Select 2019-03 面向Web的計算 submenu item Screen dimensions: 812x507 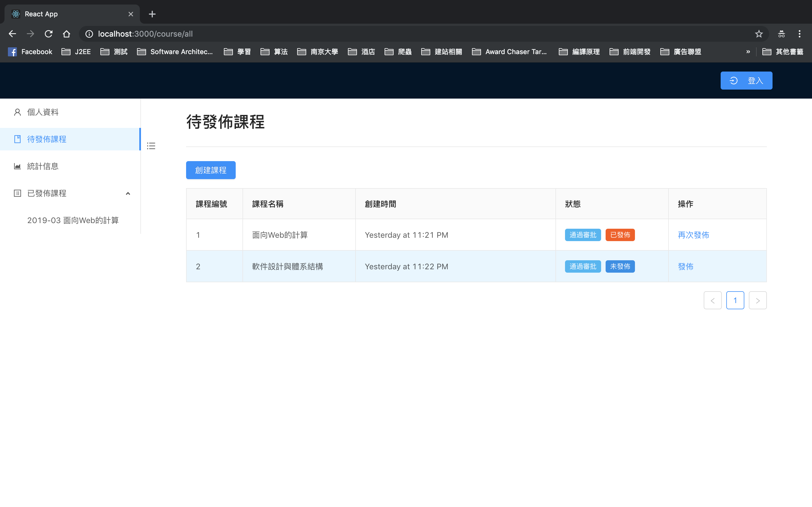pos(73,220)
